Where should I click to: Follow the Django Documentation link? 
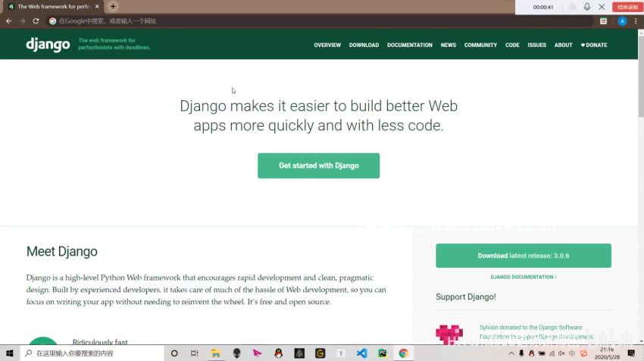tap(524, 277)
